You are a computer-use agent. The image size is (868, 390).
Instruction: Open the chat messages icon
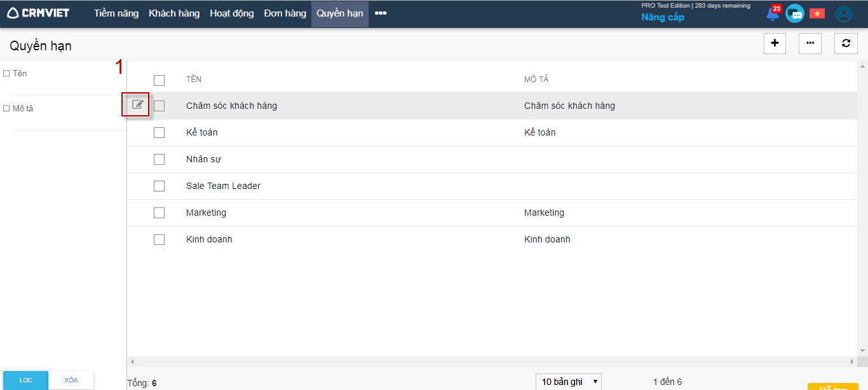[x=794, y=13]
